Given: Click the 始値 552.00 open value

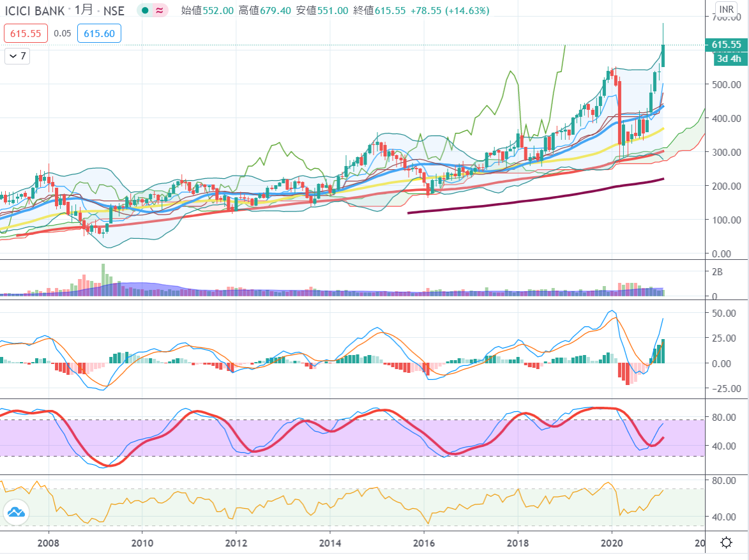Looking at the screenshot, I should (x=208, y=10).
